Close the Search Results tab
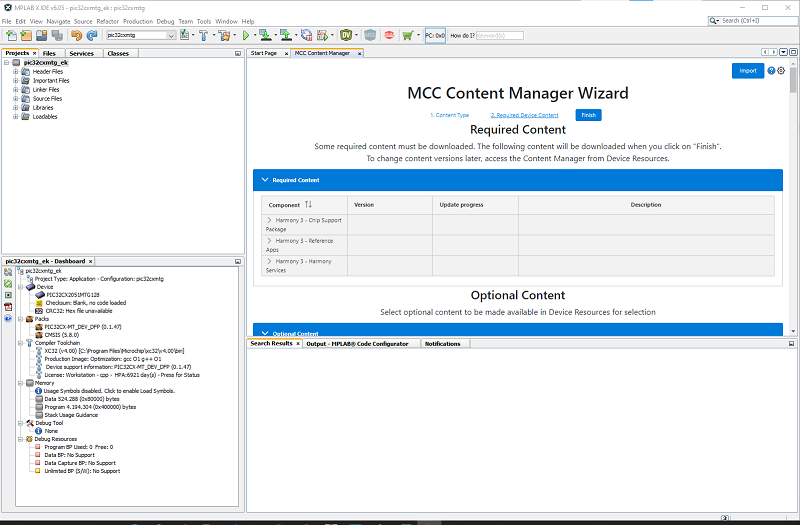 [x=298, y=344]
